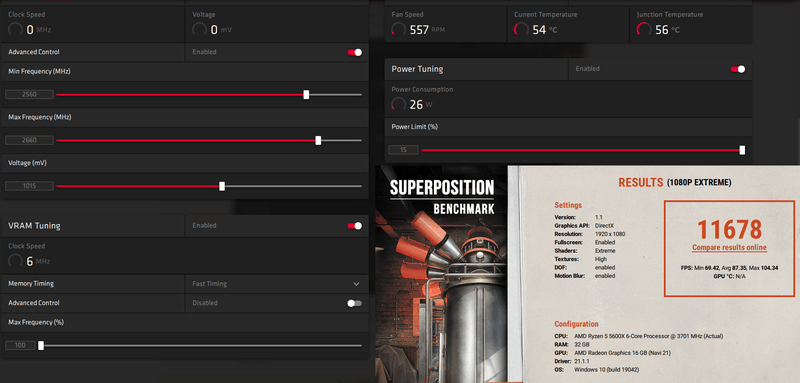Click the Settings heading in results
This screenshot has height=383, width=800.
click(568, 206)
